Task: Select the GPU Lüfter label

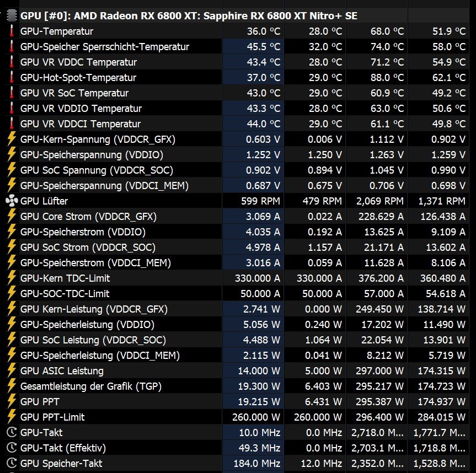Action: click(44, 201)
